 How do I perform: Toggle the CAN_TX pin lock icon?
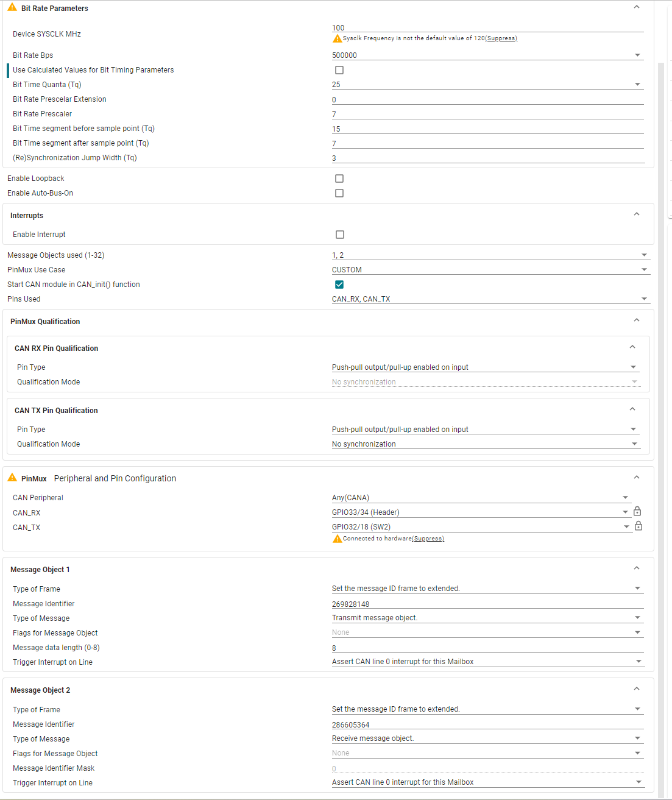click(638, 526)
